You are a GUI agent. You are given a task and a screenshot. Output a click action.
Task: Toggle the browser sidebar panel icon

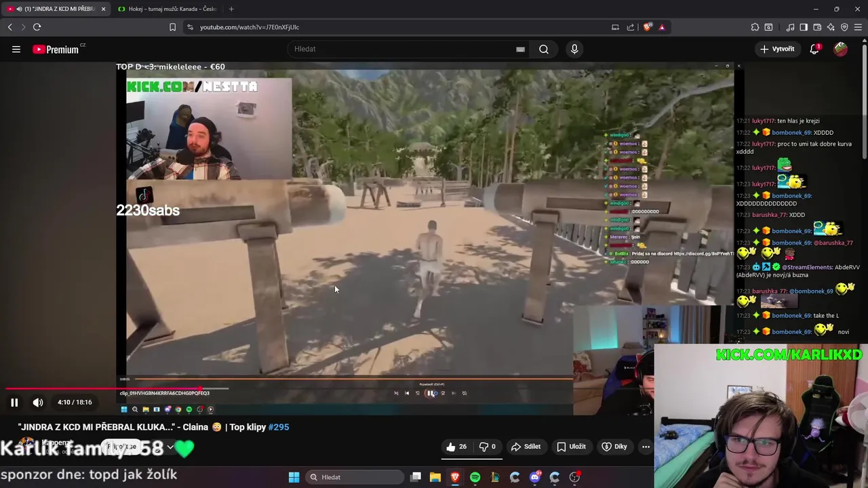[804, 27]
